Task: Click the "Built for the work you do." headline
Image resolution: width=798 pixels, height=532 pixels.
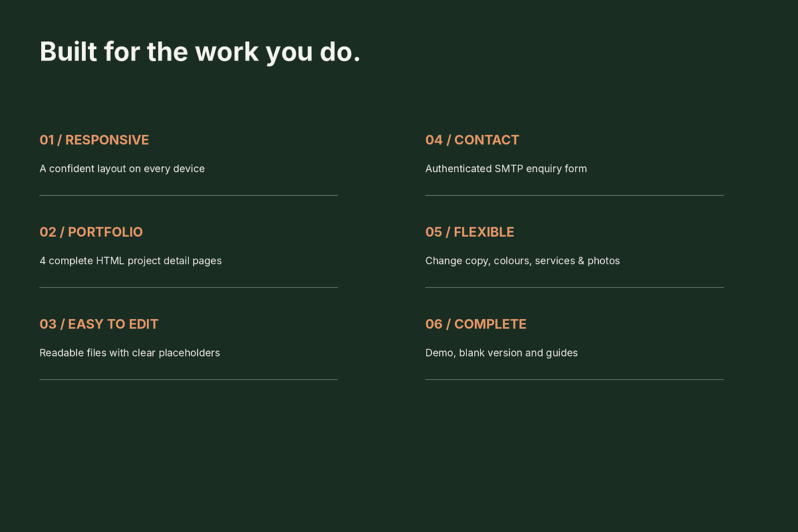Action: click(x=199, y=52)
